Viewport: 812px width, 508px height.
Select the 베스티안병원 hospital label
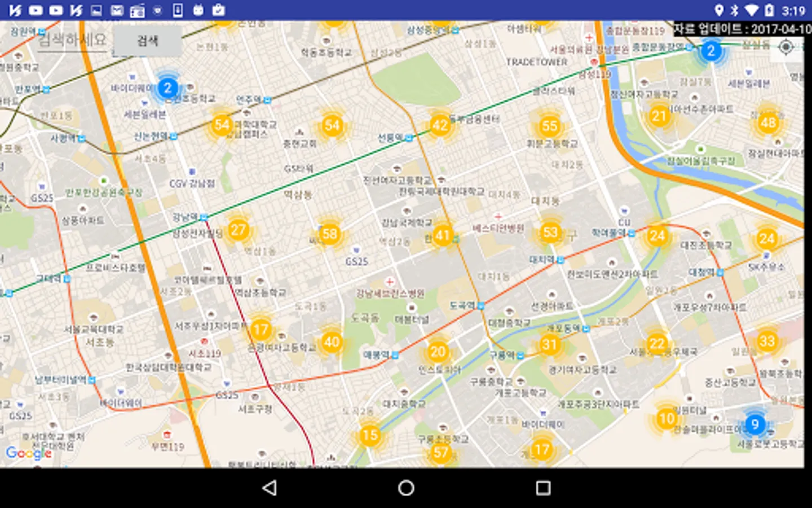[x=498, y=228]
